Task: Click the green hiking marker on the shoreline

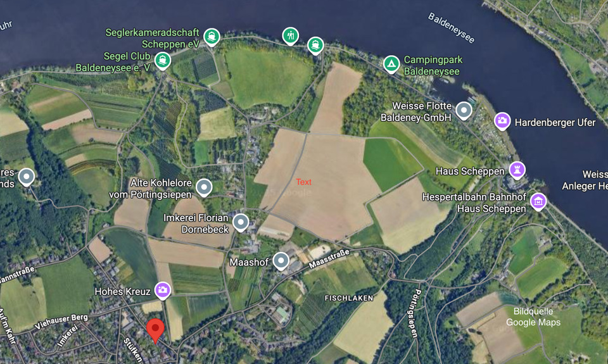Action: coord(291,35)
